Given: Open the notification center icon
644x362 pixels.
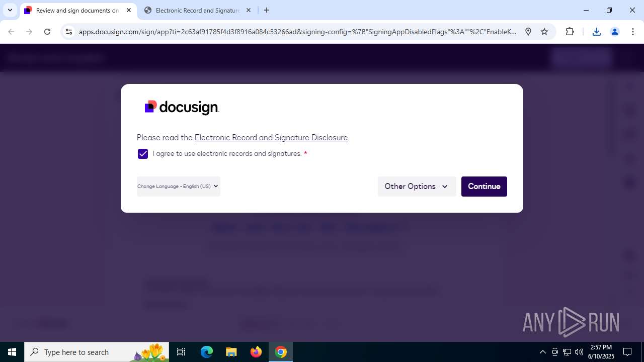Looking at the screenshot, I should point(627,352).
